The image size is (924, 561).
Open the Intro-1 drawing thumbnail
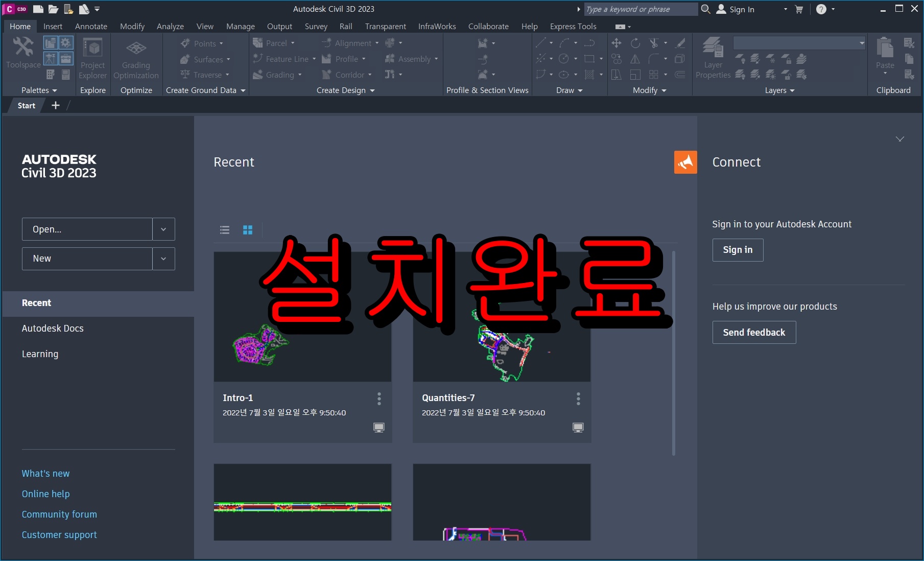(x=302, y=317)
